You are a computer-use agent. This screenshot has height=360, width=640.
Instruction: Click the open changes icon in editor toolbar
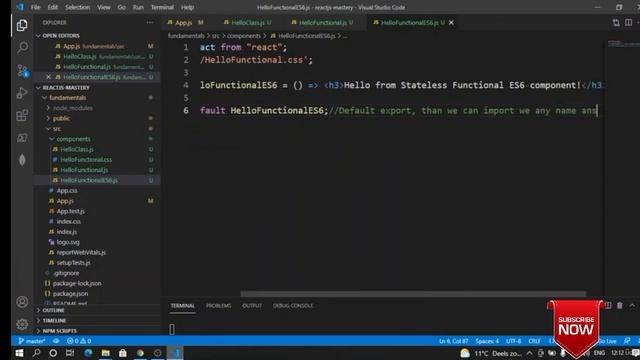pos(616,22)
